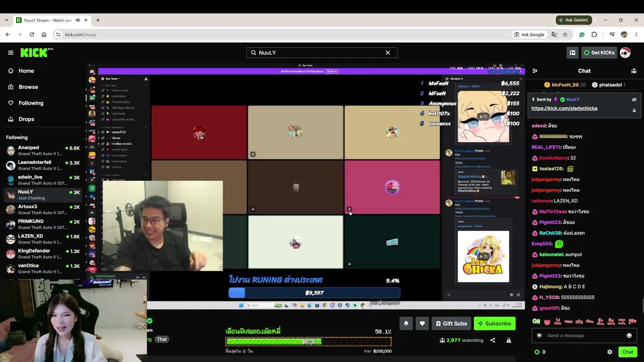Viewport: 644px width, 362px height.
Task: Hide the pinned message
Action: (634, 100)
